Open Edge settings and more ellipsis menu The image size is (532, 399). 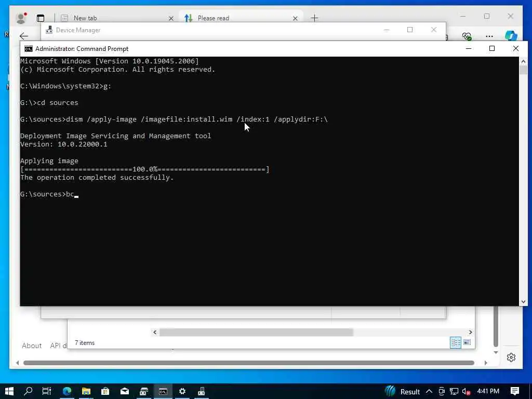(x=489, y=36)
